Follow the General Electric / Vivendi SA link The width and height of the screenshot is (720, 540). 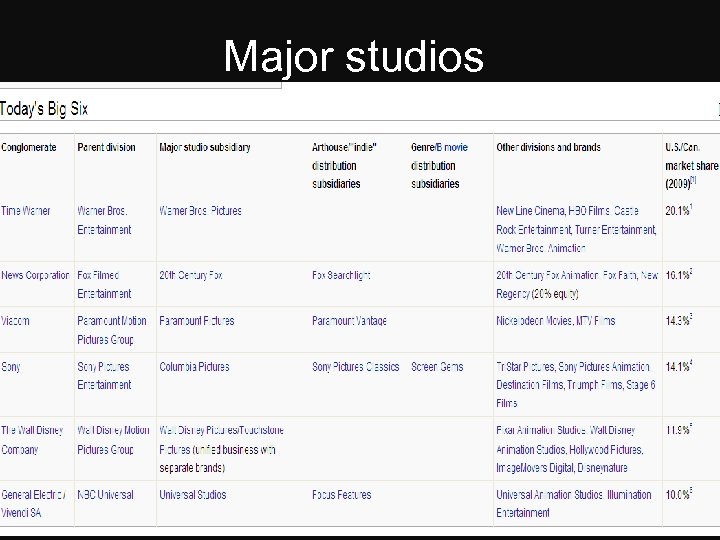33,503
